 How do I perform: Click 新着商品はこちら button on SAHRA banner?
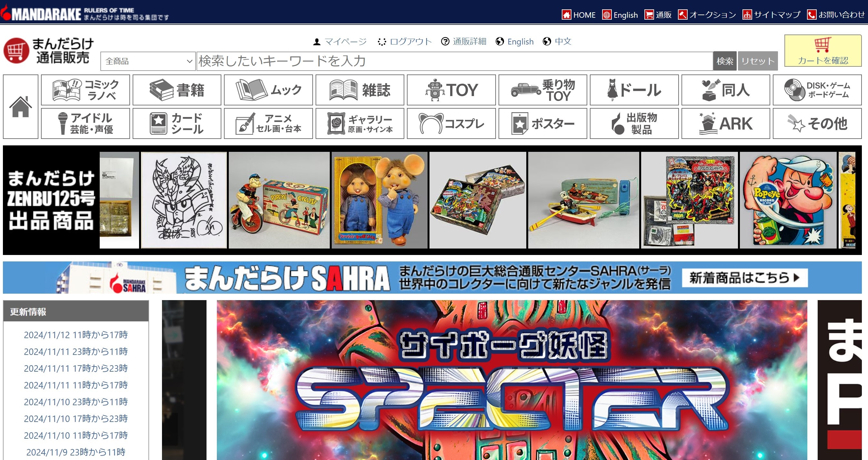(x=745, y=278)
